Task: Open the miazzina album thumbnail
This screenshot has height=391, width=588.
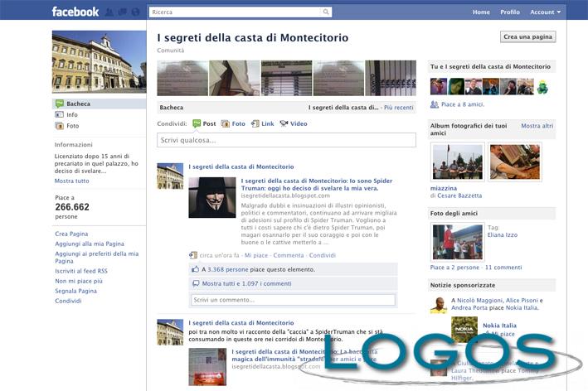Action: (x=458, y=162)
